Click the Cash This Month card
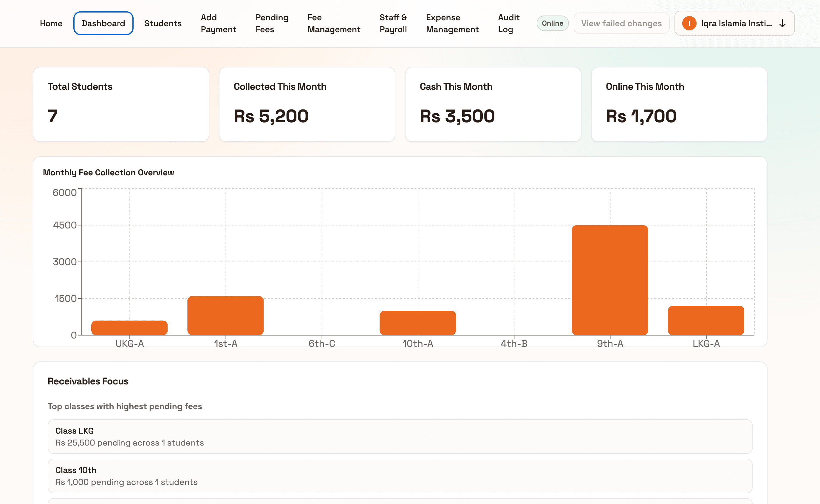Image resolution: width=820 pixels, height=504 pixels. (493, 104)
